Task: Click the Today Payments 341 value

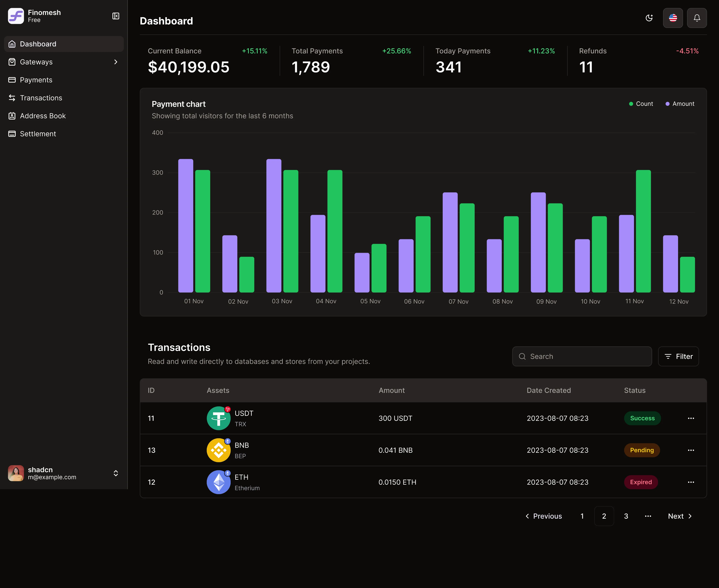Action: pos(449,67)
